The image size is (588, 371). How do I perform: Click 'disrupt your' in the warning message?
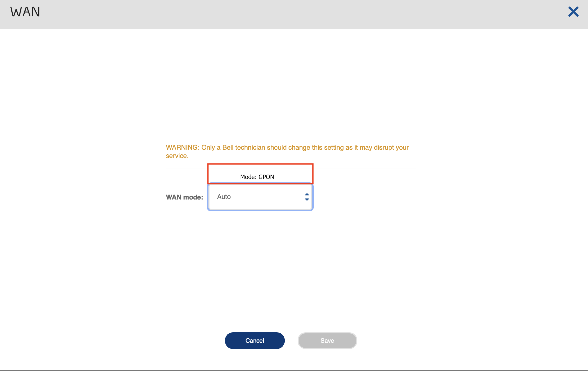click(x=391, y=148)
